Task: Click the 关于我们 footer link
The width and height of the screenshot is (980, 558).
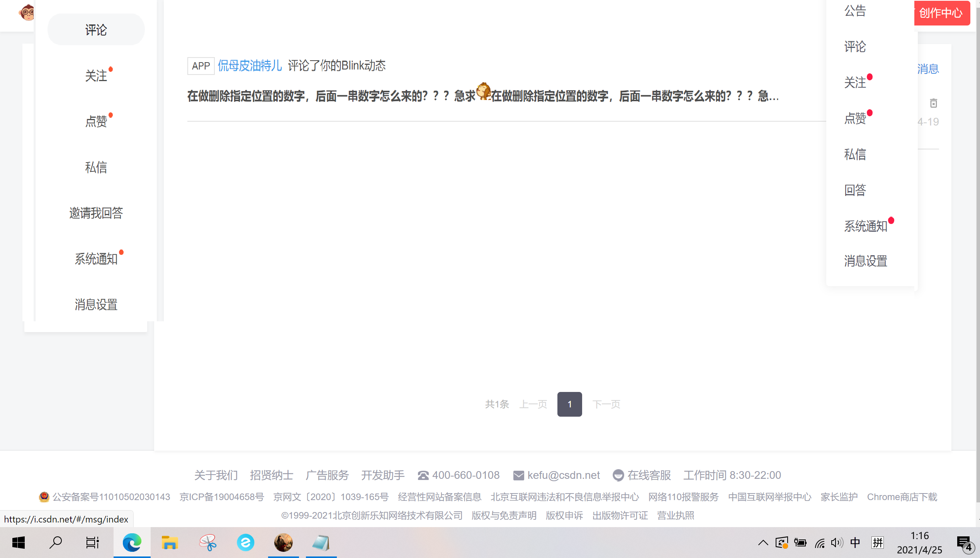Action: click(x=216, y=475)
